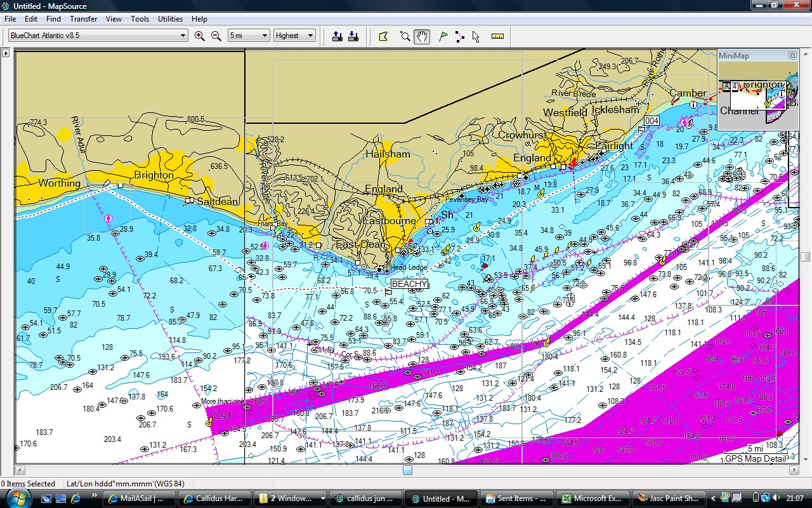This screenshot has width=812, height=508.
Task: Open the 5 mi zoom scale dropdown
Action: [249, 36]
